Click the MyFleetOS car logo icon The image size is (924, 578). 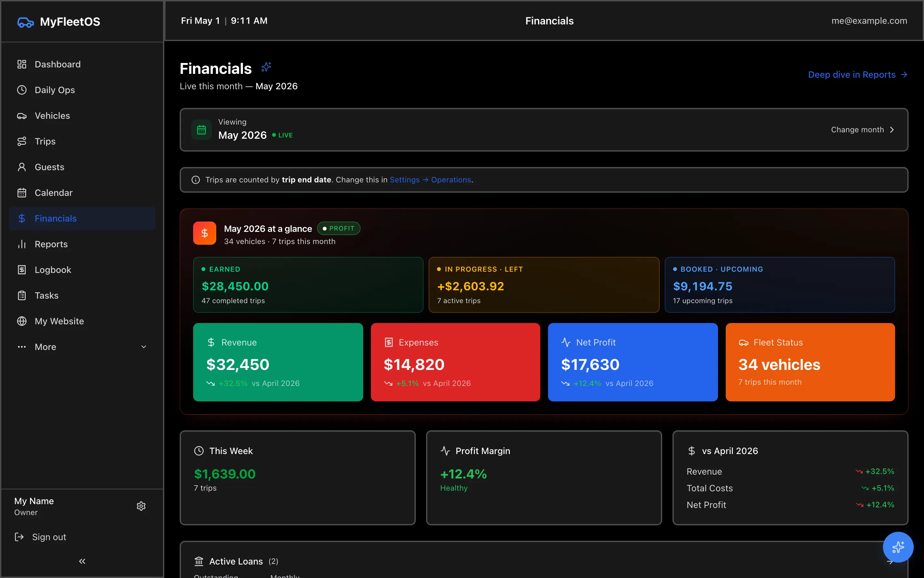coord(26,22)
